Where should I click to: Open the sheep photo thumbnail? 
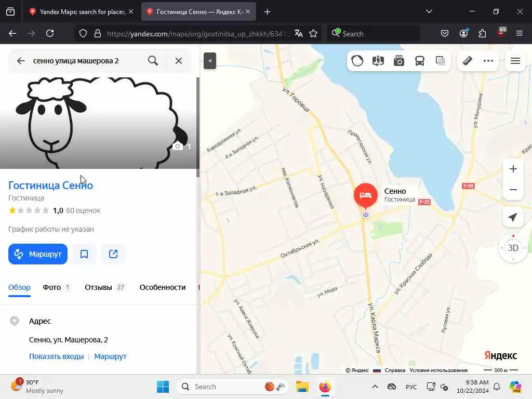(98, 123)
